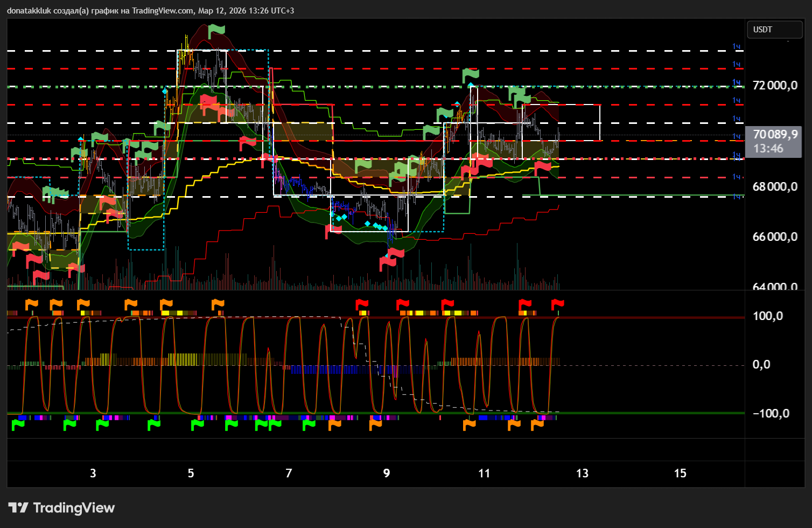Select date 9 on the time axis
This screenshot has height=528, width=812.
click(387, 474)
